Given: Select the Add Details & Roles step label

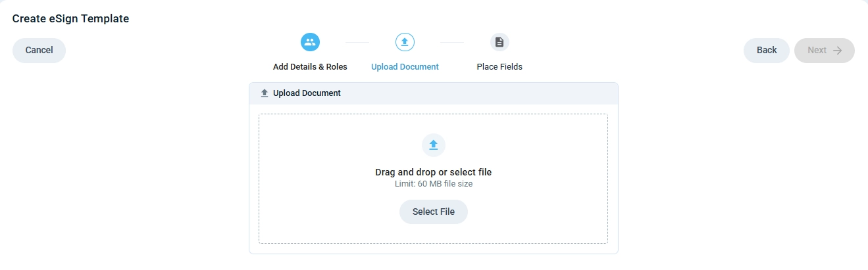Looking at the screenshot, I should tap(310, 67).
